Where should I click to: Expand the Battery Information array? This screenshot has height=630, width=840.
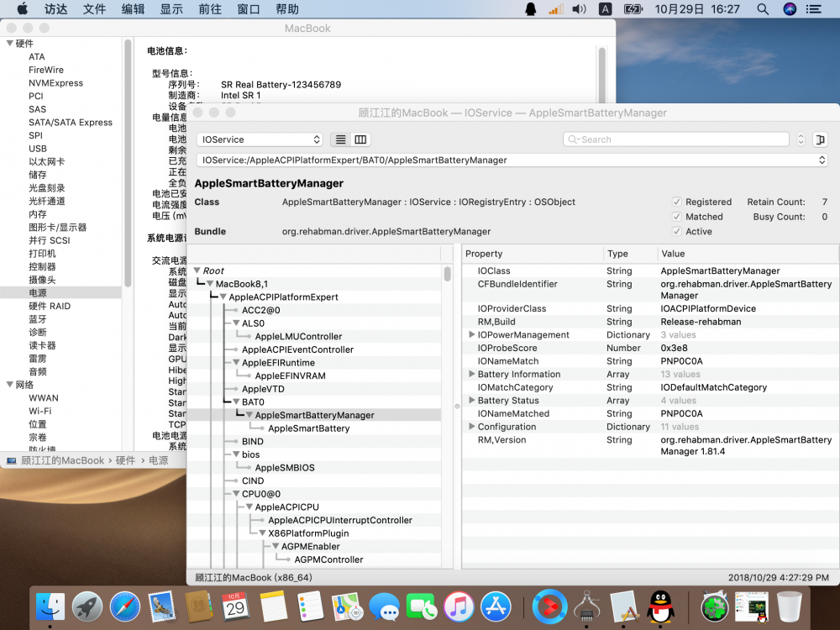pos(471,374)
